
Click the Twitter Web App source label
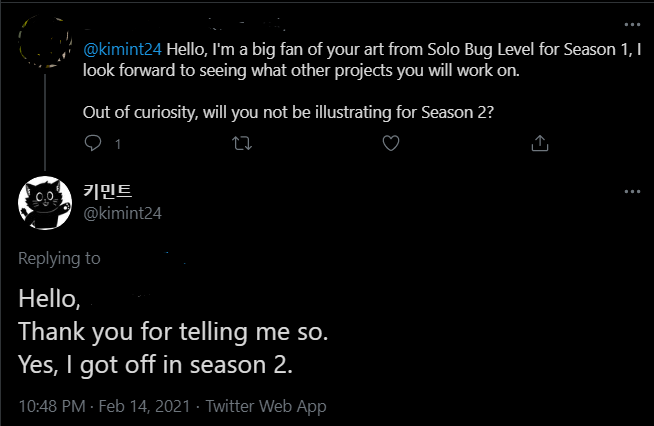coord(267,406)
